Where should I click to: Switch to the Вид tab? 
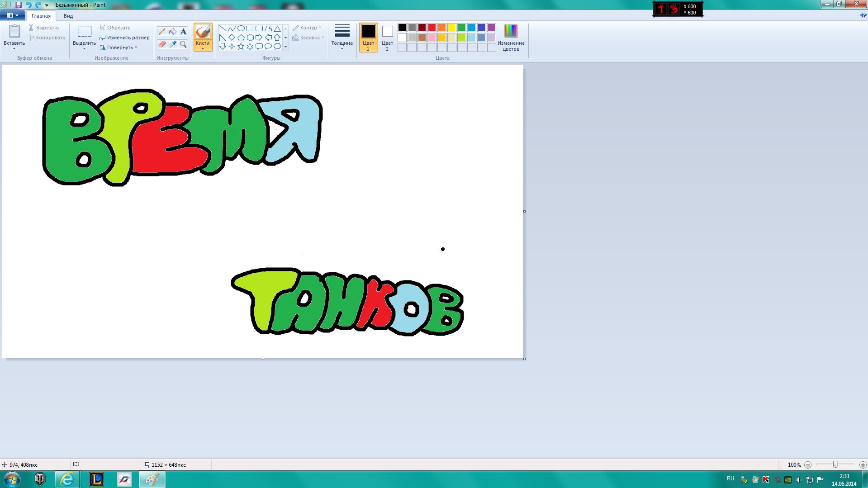[68, 16]
